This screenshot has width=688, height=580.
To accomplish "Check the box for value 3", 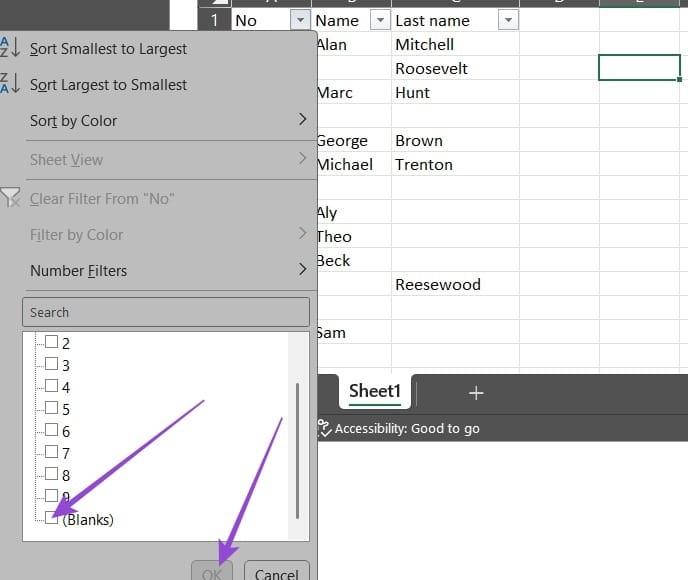I will 51,364.
